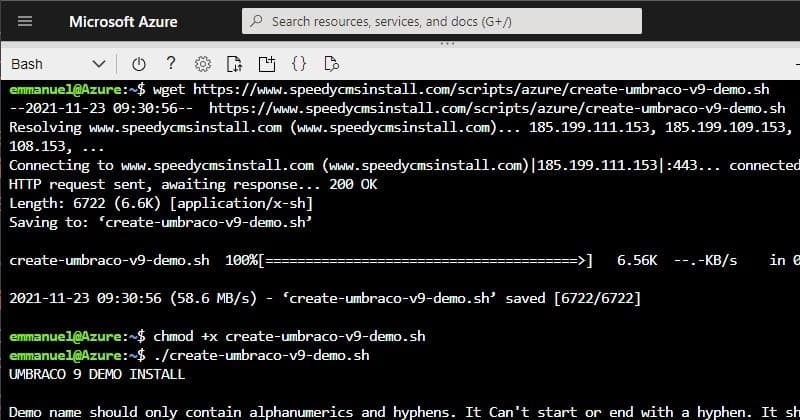Restart Cloud Shell with power icon
The width and height of the screenshot is (800, 420).
pos(139,64)
